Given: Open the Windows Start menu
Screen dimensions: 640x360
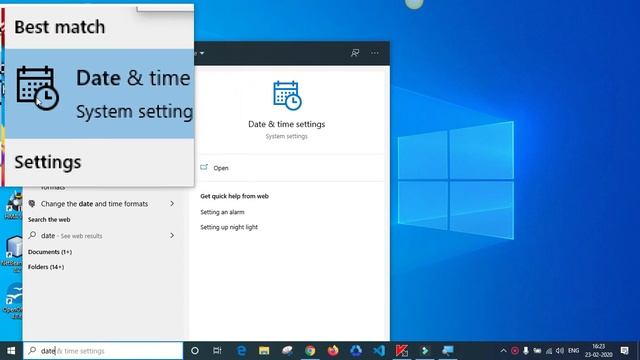Looking at the screenshot, I should pyautogui.click(x=11, y=351).
